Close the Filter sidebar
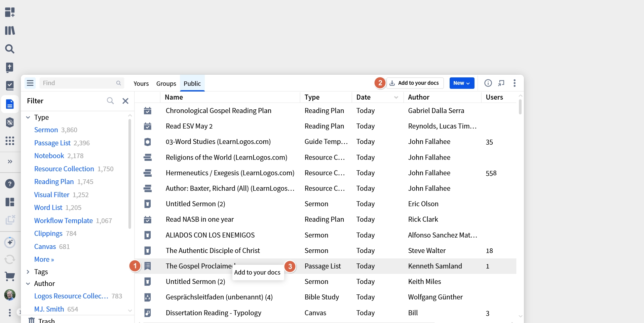 (125, 101)
